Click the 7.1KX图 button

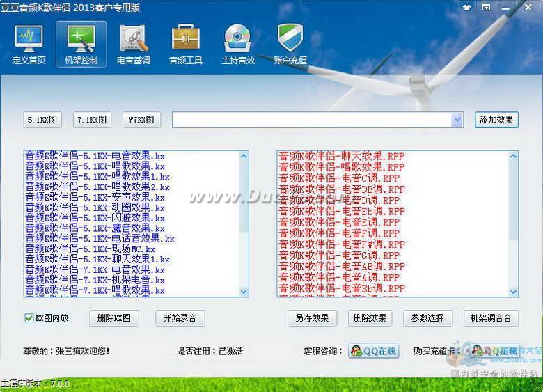point(92,120)
